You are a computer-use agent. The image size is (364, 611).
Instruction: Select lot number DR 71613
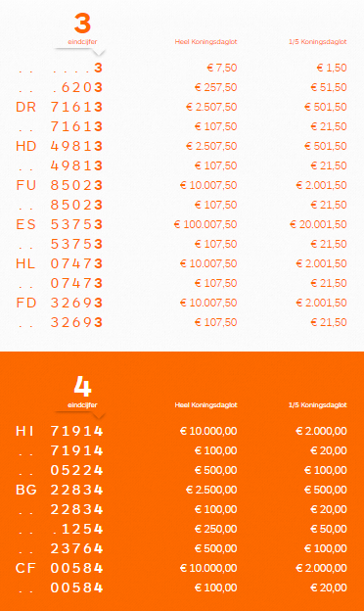pyautogui.click(x=59, y=107)
